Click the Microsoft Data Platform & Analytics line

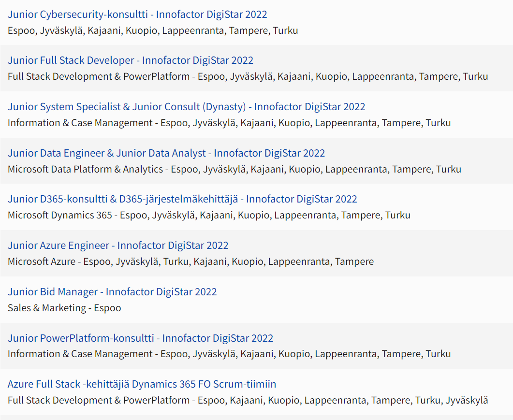[x=234, y=169]
